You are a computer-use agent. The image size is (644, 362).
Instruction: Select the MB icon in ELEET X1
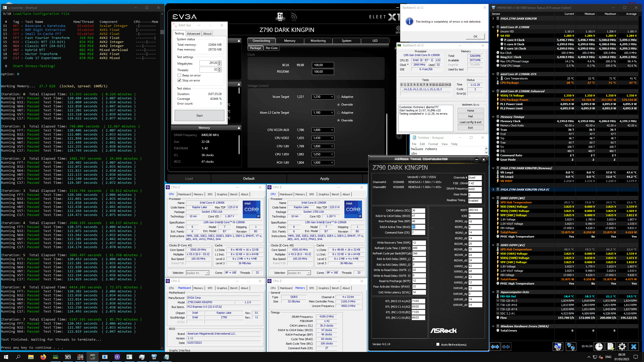pyautogui.click(x=280, y=17)
